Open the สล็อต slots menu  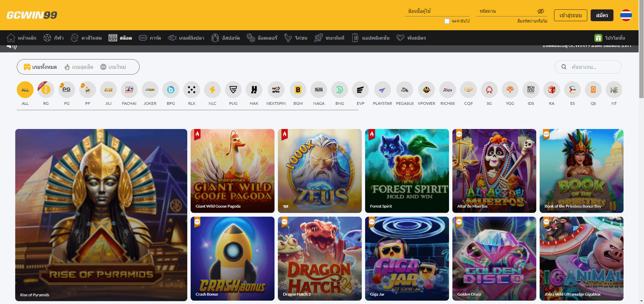pos(120,38)
